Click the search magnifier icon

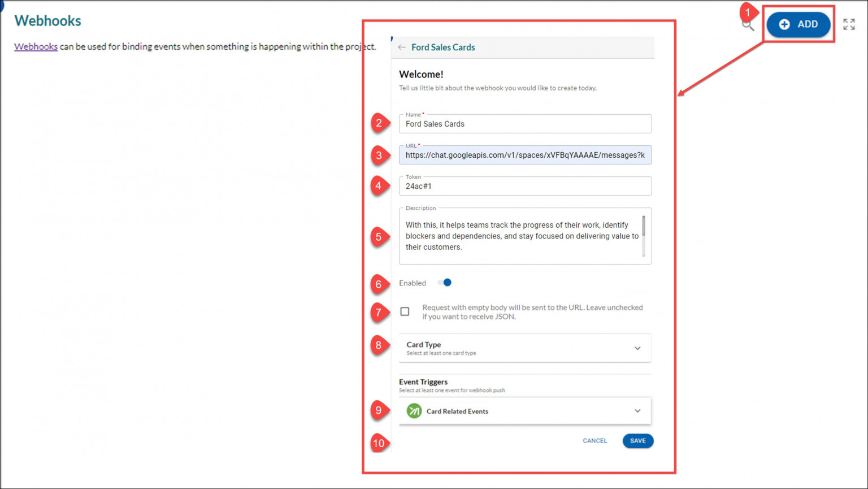[748, 25]
